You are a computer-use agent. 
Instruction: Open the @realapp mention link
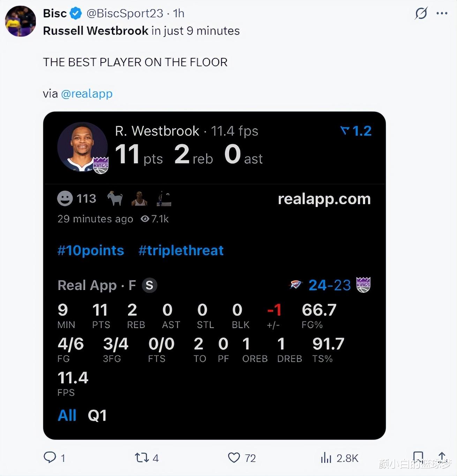point(87,94)
